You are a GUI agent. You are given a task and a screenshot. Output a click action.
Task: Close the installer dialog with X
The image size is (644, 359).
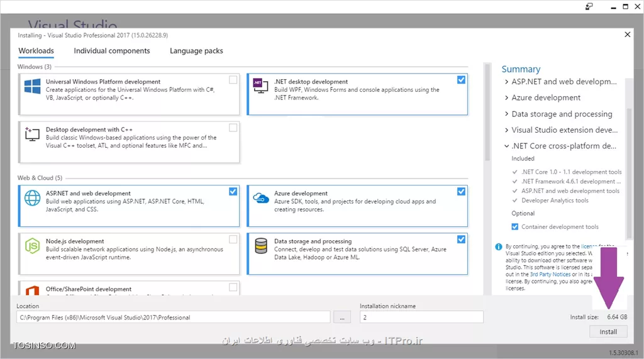tap(627, 35)
